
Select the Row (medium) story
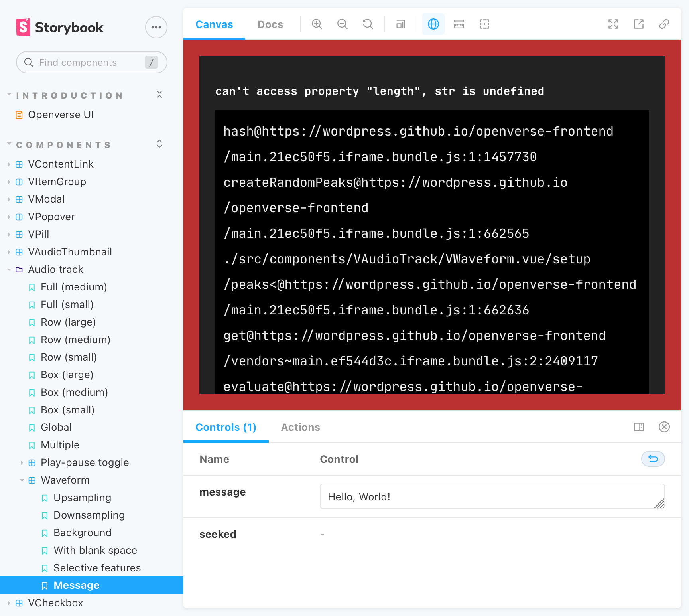[75, 340]
